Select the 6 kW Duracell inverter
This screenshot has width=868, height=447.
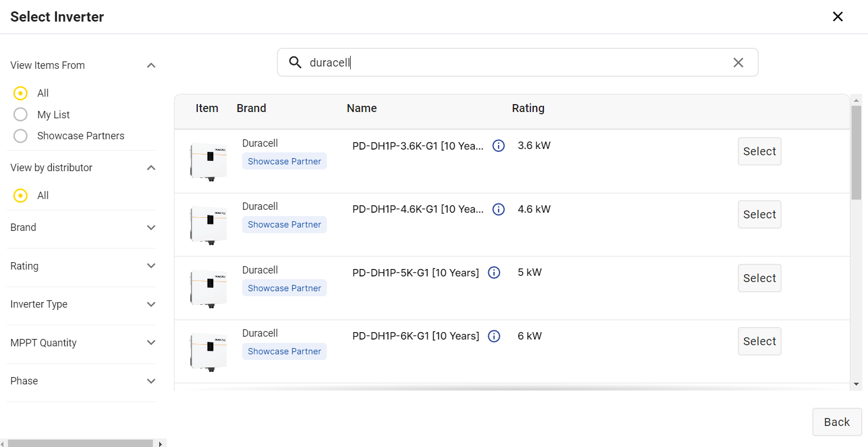(x=759, y=341)
